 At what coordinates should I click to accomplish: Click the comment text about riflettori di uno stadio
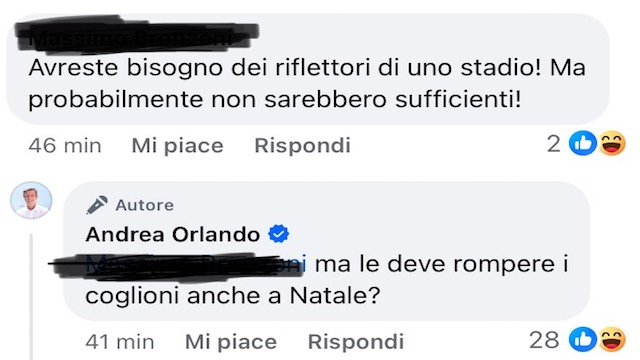(x=307, y=84)
